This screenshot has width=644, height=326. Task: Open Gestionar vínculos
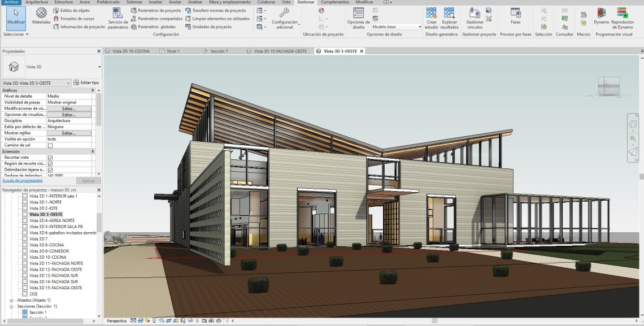click(x=475, y=17)
